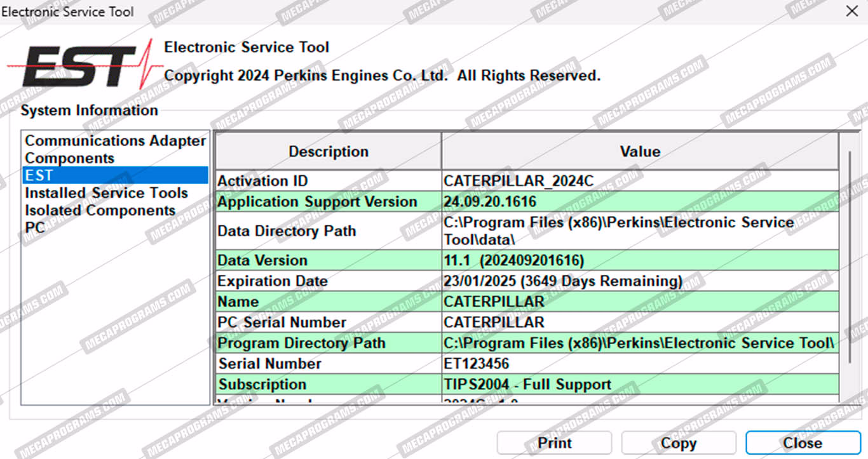This screenshot has width=868, height=459.
Task: Click the Copy button
Action: point(679,443)
